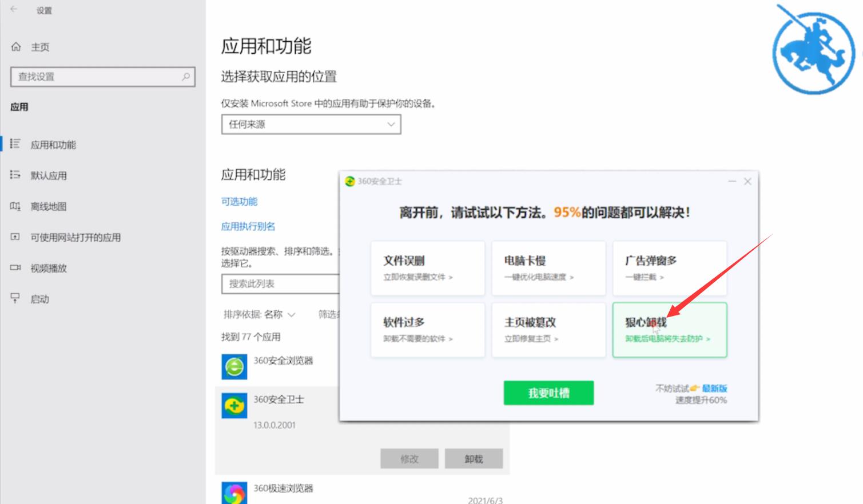
Task: Click the 360 logo in dialog title bar
Action: click(x=350, y=181)
